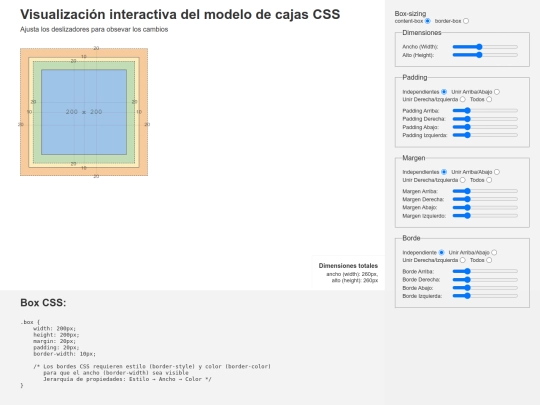Viewport: 540px width, 405px height.
Task: Click the Borde Izquierda slider
Action: (x=485, y=296)
